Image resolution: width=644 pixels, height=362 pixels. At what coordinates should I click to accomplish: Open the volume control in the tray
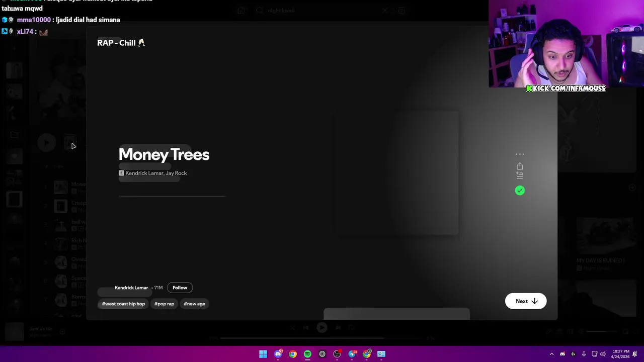click(603, 354)
